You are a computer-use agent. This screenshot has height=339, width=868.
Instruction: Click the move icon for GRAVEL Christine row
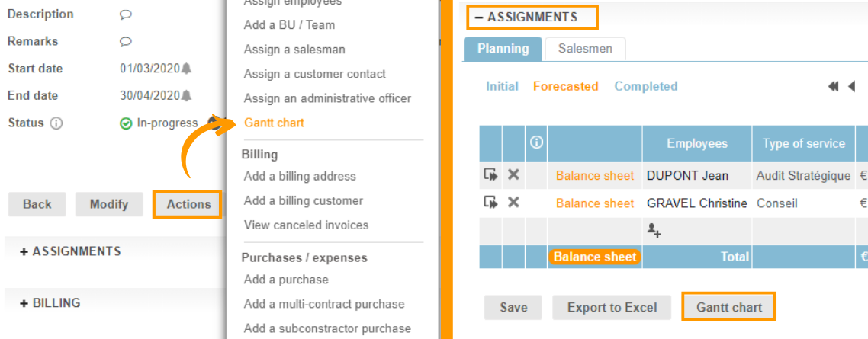click(490, 203)
